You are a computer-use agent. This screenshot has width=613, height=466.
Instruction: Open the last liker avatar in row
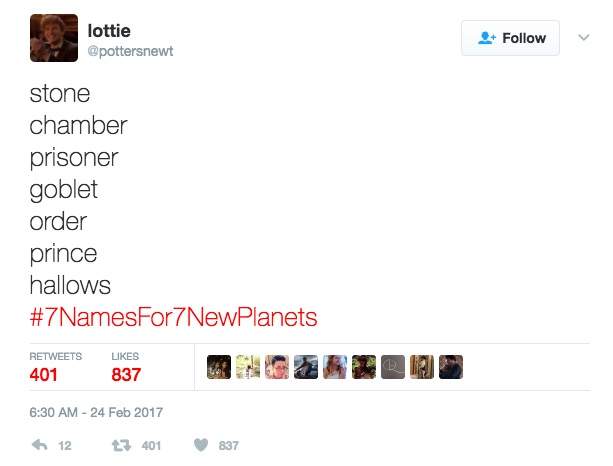tap(452, 368)
